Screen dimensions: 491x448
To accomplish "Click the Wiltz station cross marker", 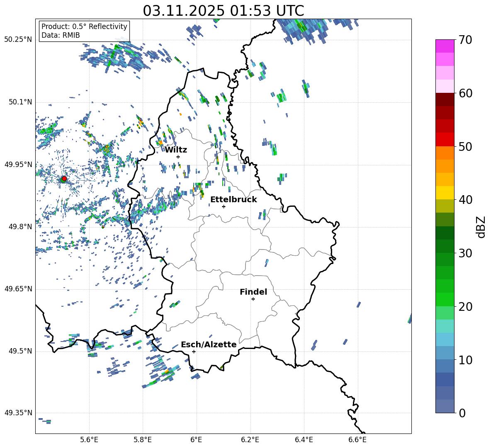I will coord(178,157).
